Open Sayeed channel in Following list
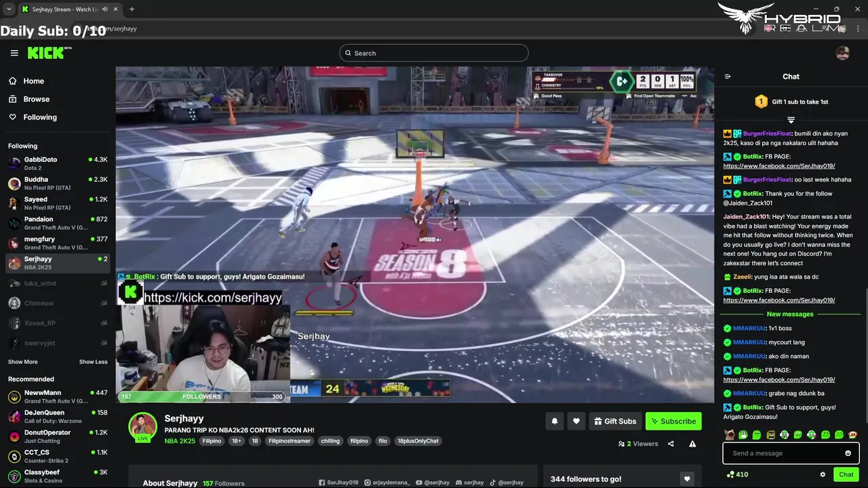 pyautogui.click(x=58, y=203)
